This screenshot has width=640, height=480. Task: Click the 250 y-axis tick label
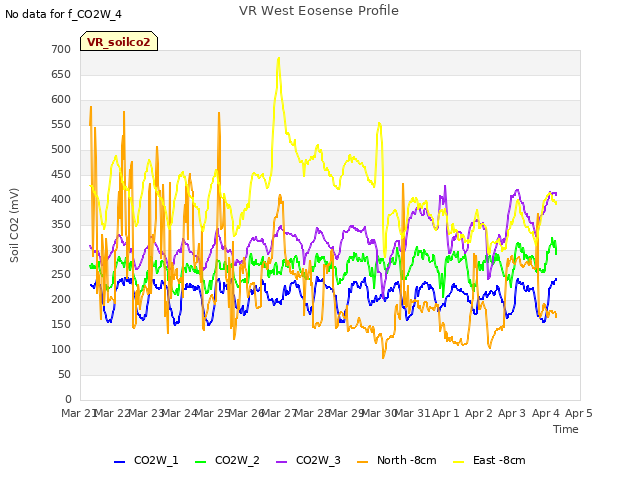[61, 274]
